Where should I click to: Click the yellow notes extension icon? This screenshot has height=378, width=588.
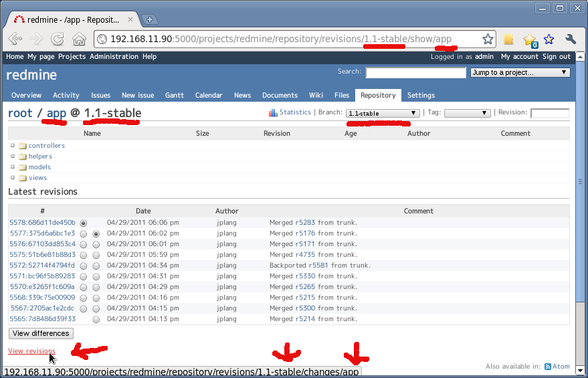pyautogui.click(x=508, y=39)
